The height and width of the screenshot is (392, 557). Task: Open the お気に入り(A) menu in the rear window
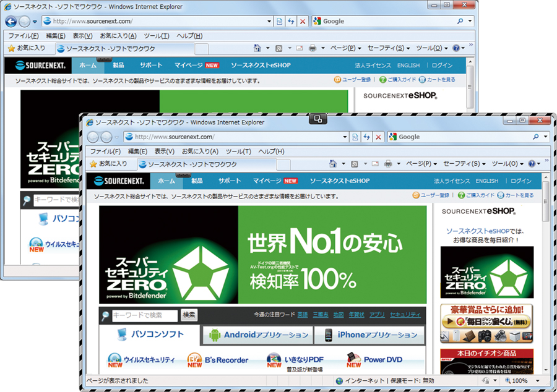[x=118, y=36]
